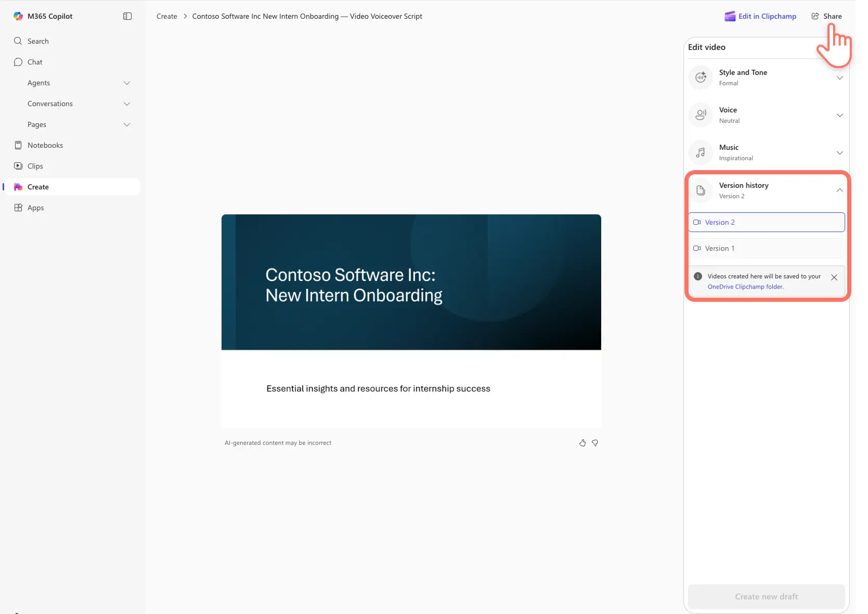This screenshot has width=868, height=614.
Task: Collapse the sidebar with the panel icon
Action: (127, 16)
